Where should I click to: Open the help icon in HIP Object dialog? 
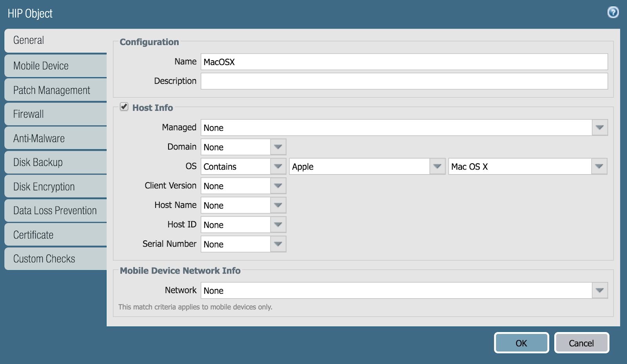(613, 13)
